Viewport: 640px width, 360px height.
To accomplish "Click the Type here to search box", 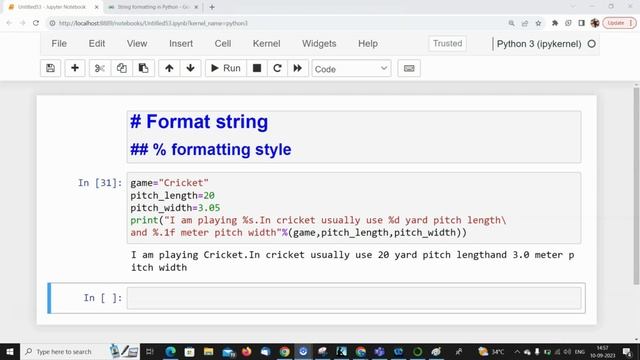I will [80, 351].
